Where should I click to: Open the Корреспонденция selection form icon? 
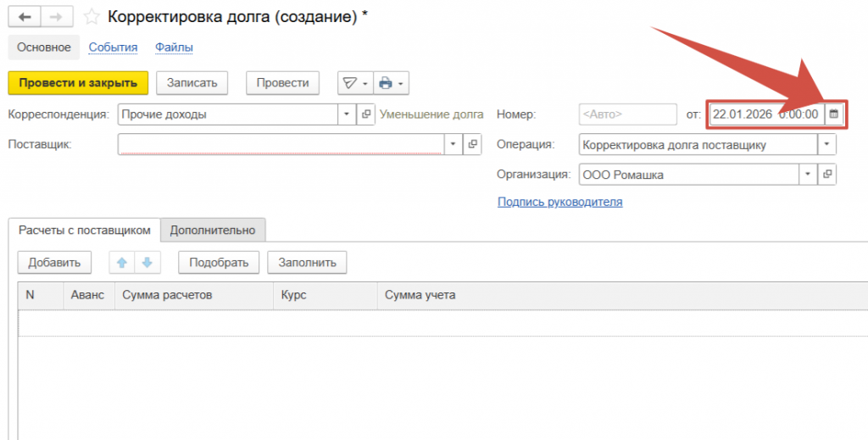(366, 114)
